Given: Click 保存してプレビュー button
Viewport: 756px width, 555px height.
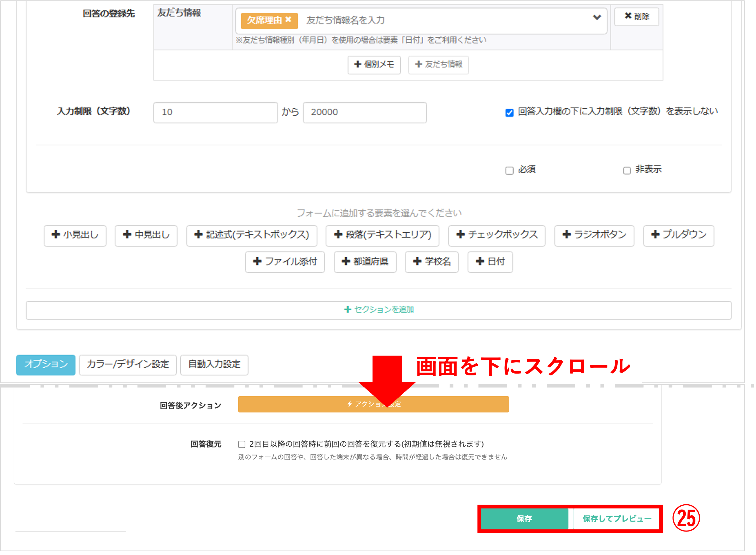Looking at the screenshot, I should point(617,519).
